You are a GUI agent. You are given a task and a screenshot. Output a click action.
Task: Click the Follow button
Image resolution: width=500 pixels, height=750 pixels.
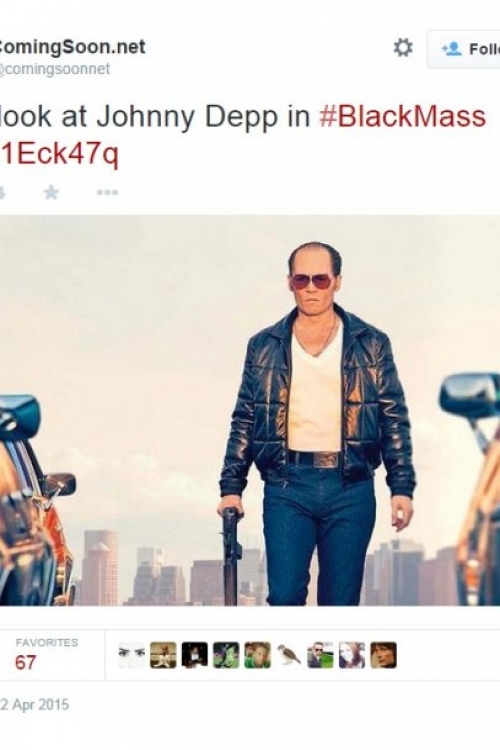(464, 49)
